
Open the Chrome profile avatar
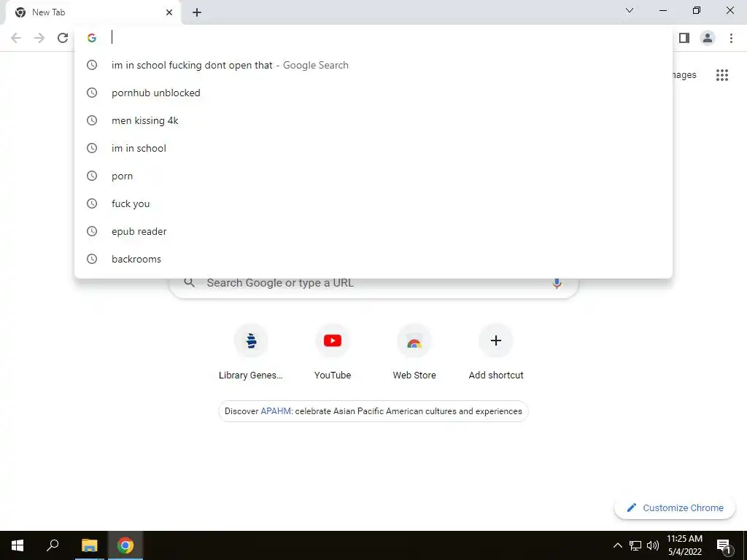coord(708,38)
